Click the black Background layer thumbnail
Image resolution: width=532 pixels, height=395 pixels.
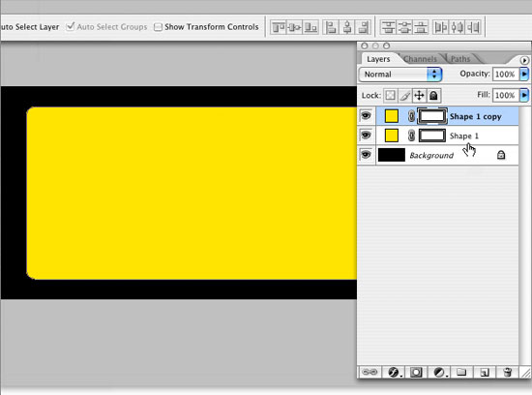(x=392, y=155)
